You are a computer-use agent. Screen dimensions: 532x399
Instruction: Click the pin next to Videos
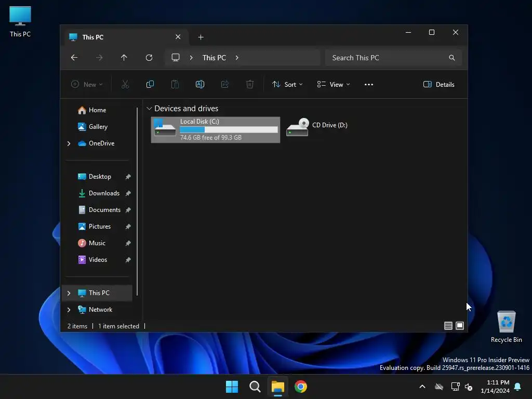coord(128,260)
